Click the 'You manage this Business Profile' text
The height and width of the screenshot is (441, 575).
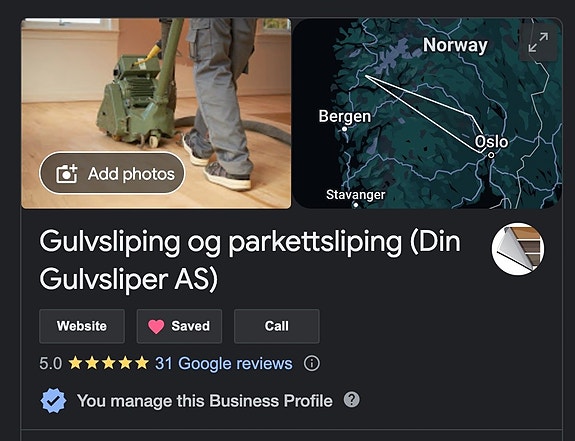(x=205, y=401)
